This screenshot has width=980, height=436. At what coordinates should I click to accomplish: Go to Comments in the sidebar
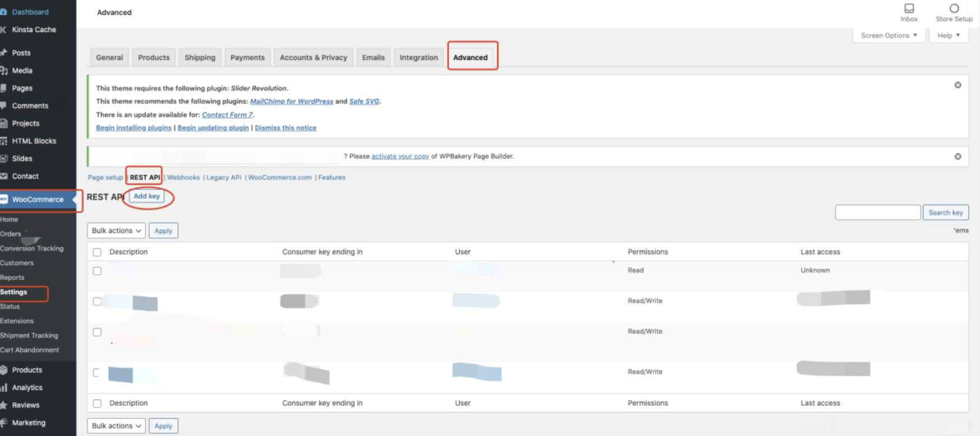(30, 106)
